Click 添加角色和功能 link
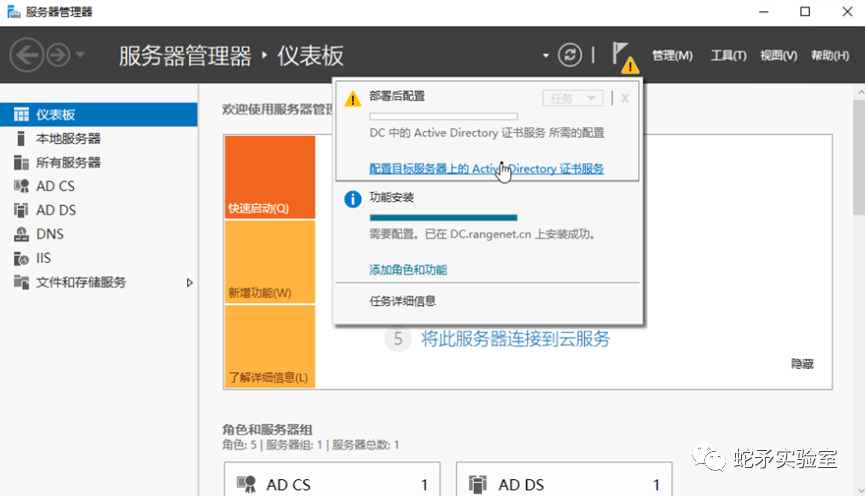This screenshot has width=865, height=496. pos(408,270)
